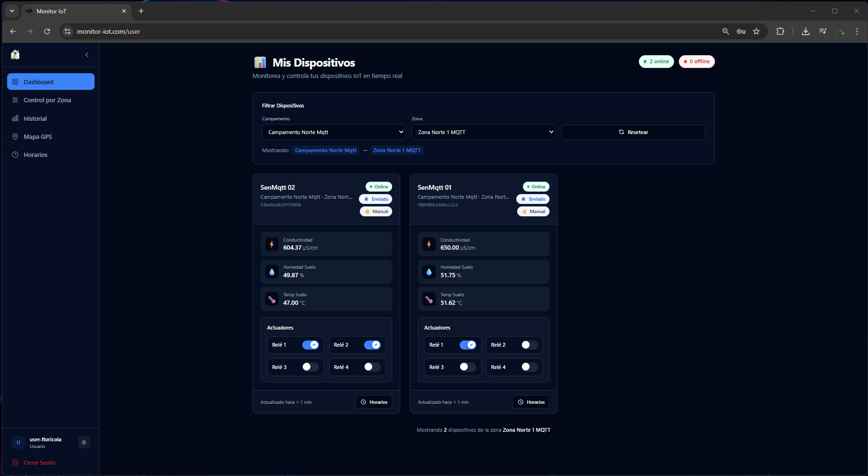868x476 pixels.
Task: Open the Campamento dropdown
Action: point(333,132)
